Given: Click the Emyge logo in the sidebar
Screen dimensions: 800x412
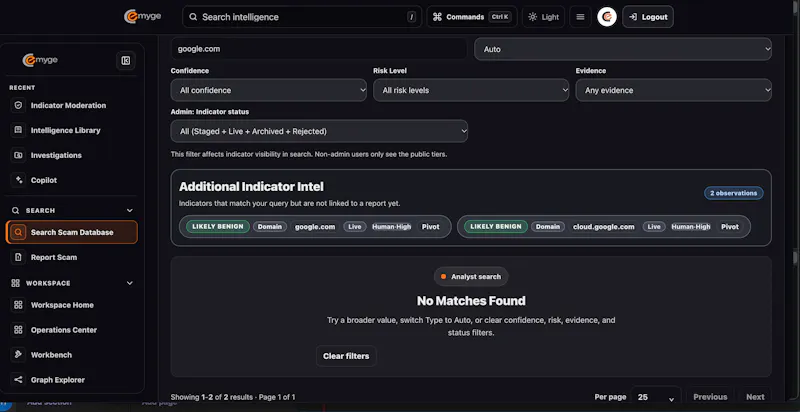Looking at the screenshot, I should (x=40, y=60).
